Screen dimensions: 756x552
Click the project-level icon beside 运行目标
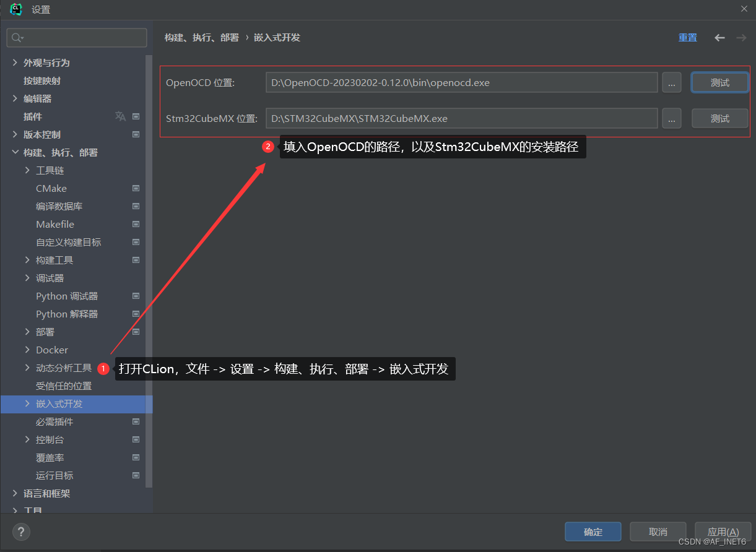(136, 475)
